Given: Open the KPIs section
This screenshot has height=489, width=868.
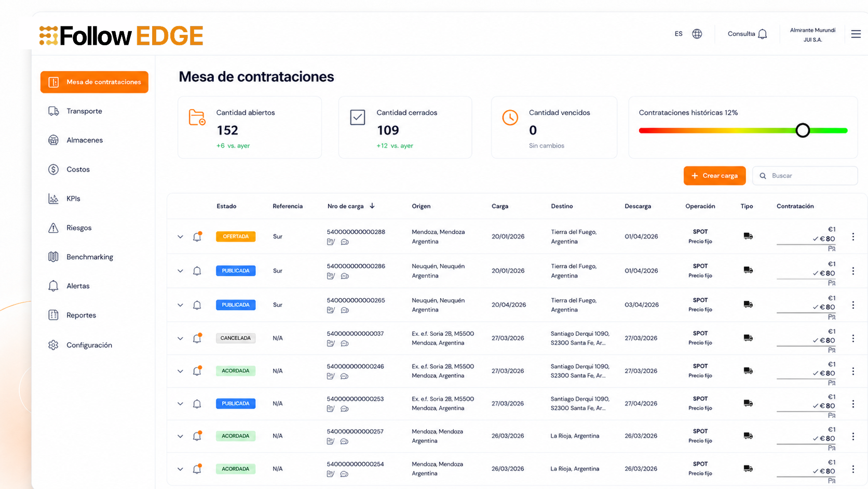Looking at the screenshot, I should tap(64, 199).
